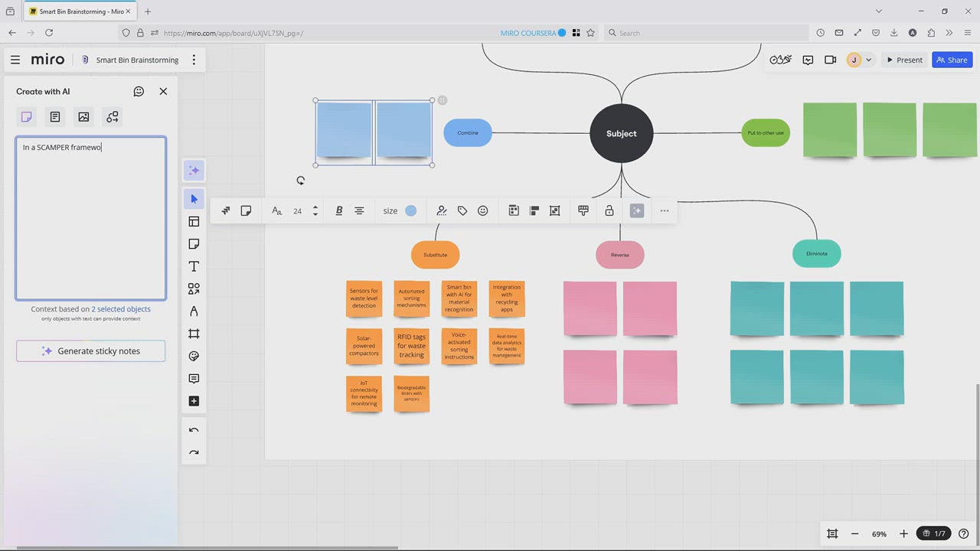Viewport: 980px width, 551px height.
Task: Open the timer and activities tools
Action: click(780, 60)
